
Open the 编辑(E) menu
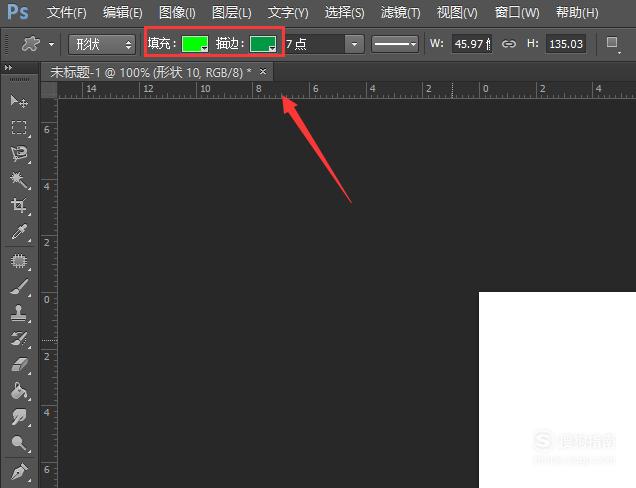pos(122,13)
